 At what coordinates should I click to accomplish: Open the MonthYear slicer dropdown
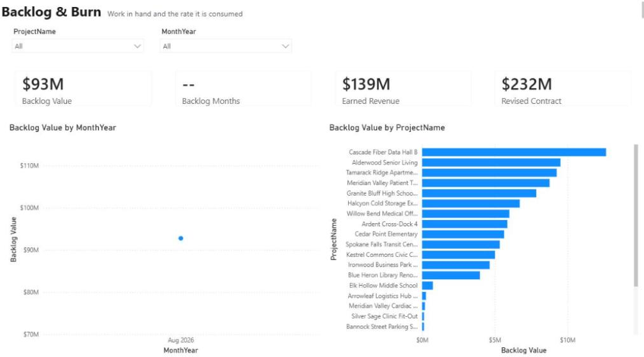coord(226,46)
